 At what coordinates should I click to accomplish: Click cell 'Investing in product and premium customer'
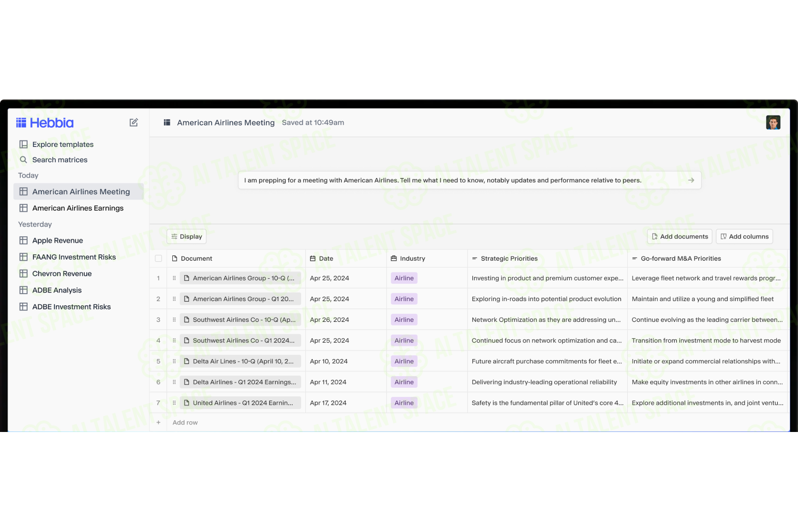547,278
